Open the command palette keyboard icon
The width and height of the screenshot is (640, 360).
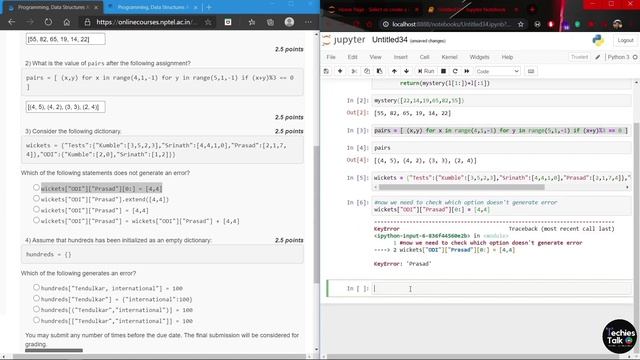(x=531, y=71)
